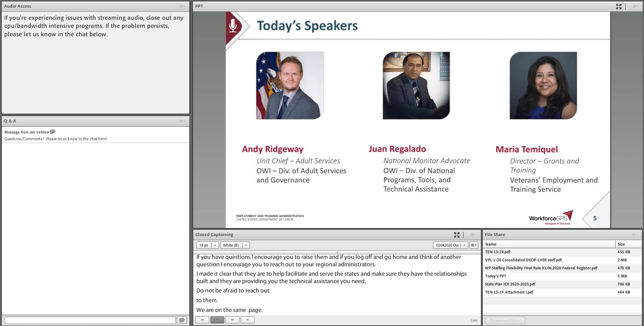Screen dimensions: 644x326
Task: Enter fullscreen on the PPT pod
Action: [619, 6]
